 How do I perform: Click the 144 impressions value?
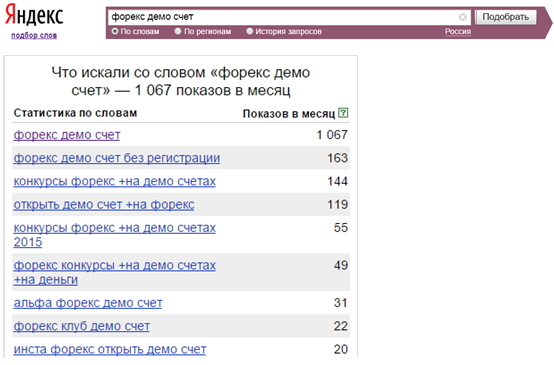point(337,182)
